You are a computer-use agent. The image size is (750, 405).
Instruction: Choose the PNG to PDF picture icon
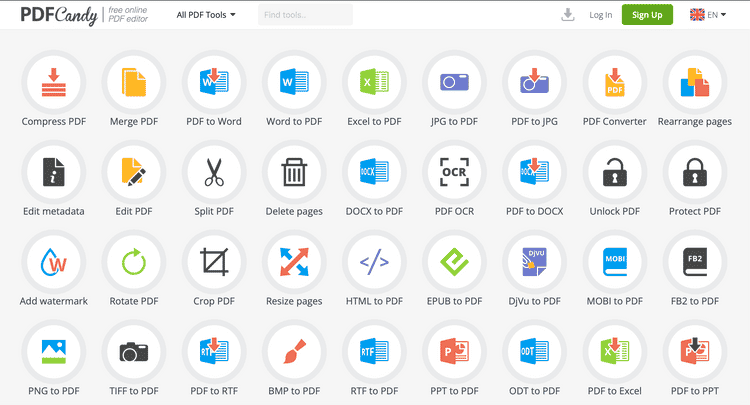tap(54, 352)
